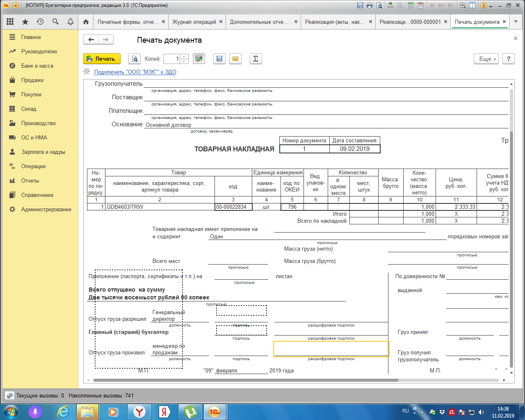The image size is (525, 420).
Task: Increase the copies count with the up arrow
Action: [x=184, y=57]
